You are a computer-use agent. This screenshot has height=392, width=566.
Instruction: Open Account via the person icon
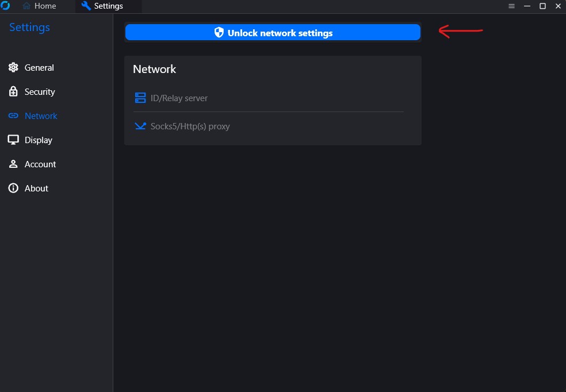click(13, 164)
